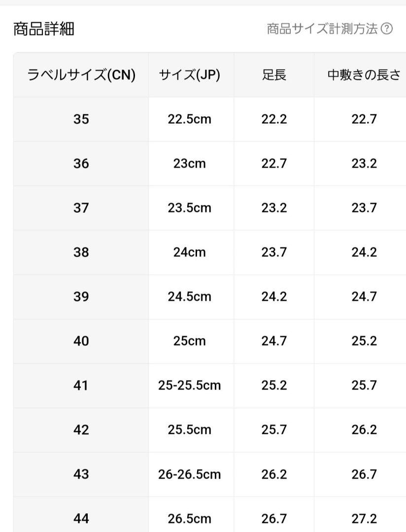Image resolution: width=406 pixels, height=532 pixels.
Task: Click the size 37 label cell
Action: pyautogui.click(x=81, y=208)
